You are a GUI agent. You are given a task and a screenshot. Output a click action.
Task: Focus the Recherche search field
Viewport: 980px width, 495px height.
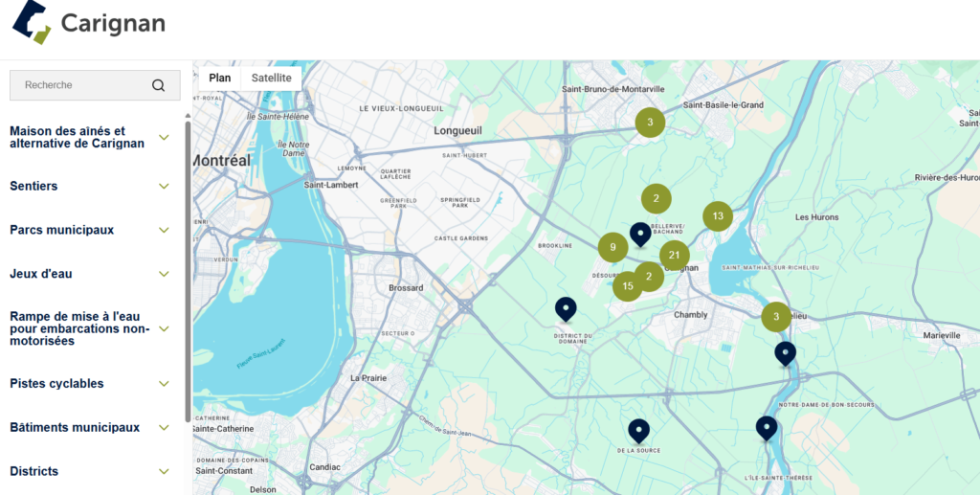(x=81, y=85)
